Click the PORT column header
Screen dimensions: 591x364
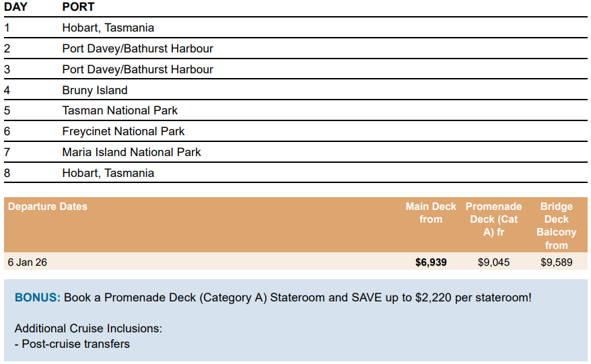coord(78,7)
